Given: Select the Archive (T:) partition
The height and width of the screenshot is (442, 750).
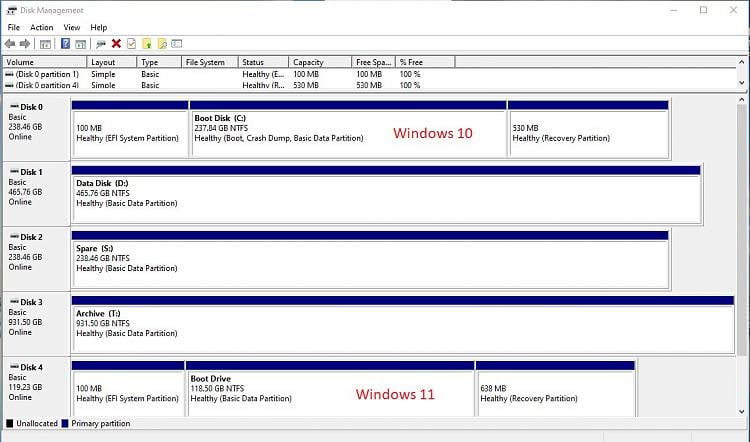Looking at the screenshot, I should coord(403,324).
